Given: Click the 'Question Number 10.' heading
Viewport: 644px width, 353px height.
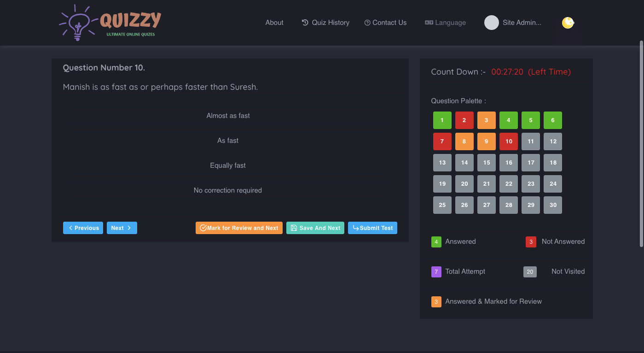Looking at the screenshot, I should tap(104, 68).
